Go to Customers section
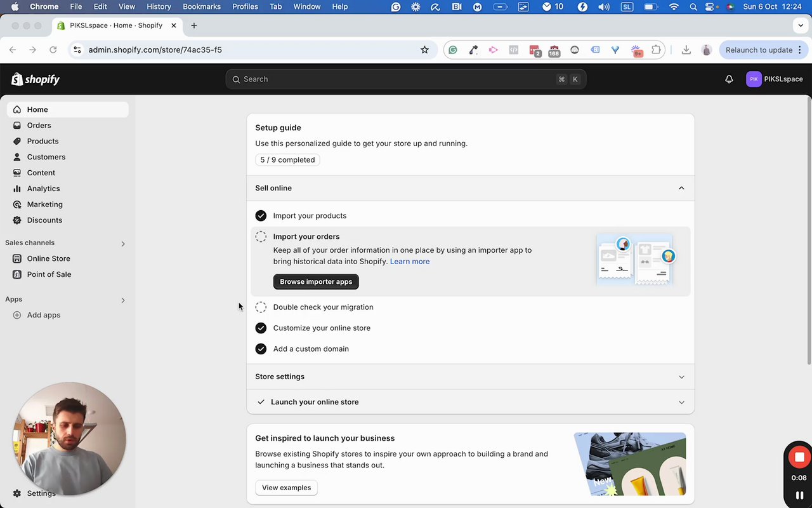The image size is (812, 508). point(67,157)
